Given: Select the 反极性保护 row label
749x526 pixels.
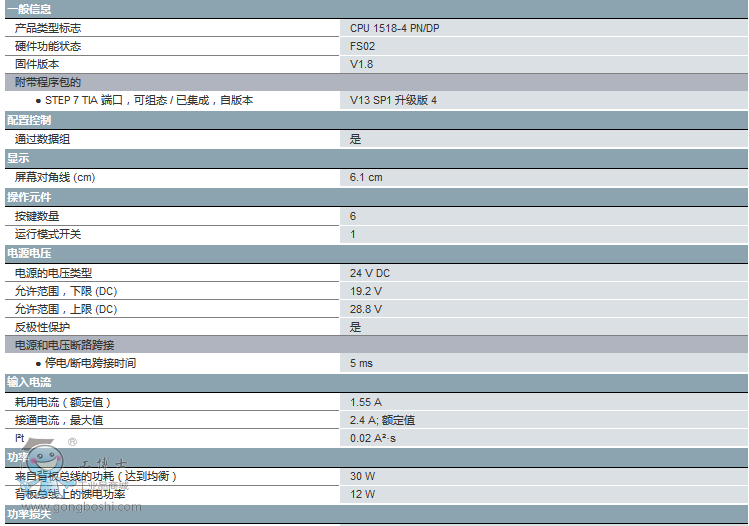Looking at the screenshot, I should coord(42,327).
